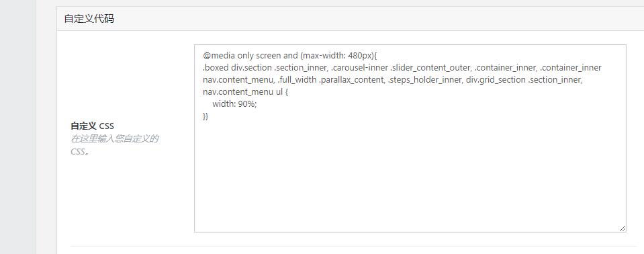Click the .parallax_content selector text
644x254 pixels.
[x=352, y=80]
